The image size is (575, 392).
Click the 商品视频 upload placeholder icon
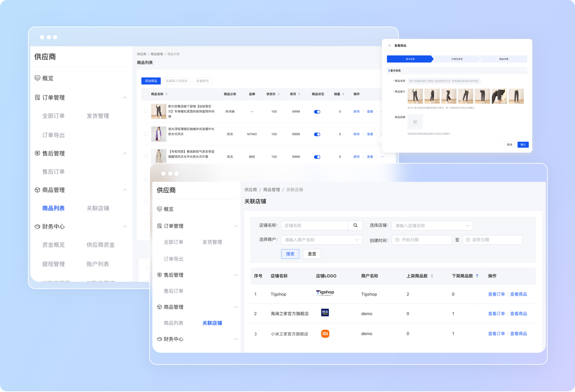(x=415, y=122)
